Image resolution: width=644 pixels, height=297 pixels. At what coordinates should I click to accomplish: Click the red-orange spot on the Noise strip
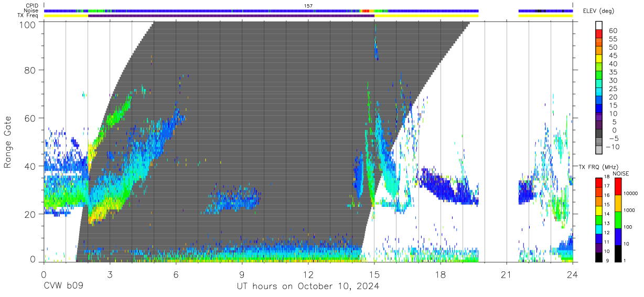coord(366,10)
